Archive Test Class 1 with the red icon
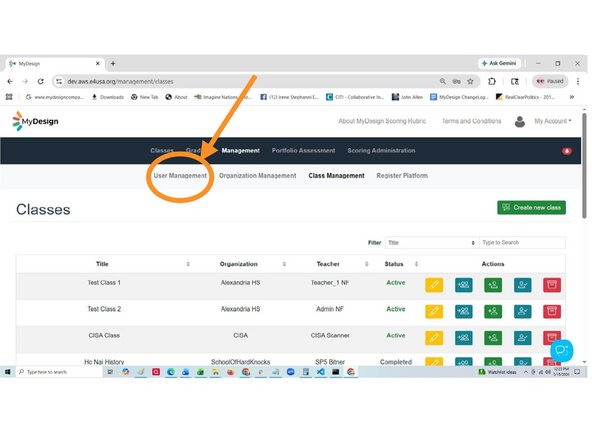Image resolution: width=592 pixels, height=444 pixels. (x=552, y=285)
